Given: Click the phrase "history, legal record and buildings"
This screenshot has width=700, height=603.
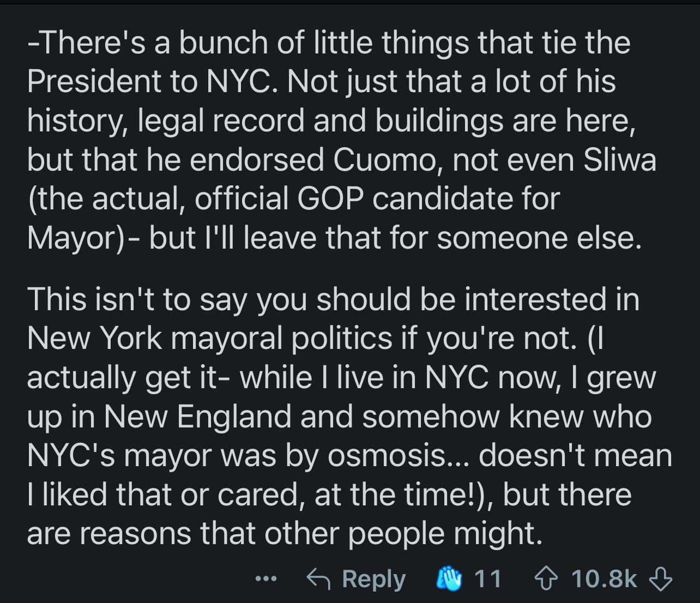Looking at the screenshot, I should point(266,120).
